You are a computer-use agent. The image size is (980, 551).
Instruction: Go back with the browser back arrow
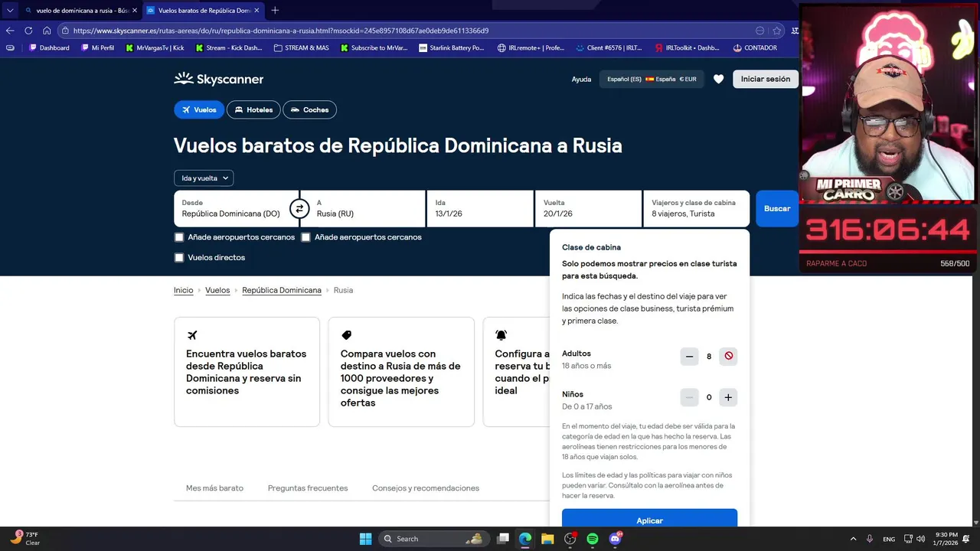[10, 31]
